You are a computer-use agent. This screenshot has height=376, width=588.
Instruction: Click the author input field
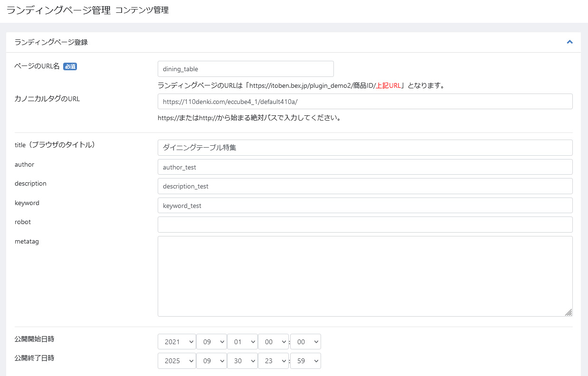pos(365,167)
